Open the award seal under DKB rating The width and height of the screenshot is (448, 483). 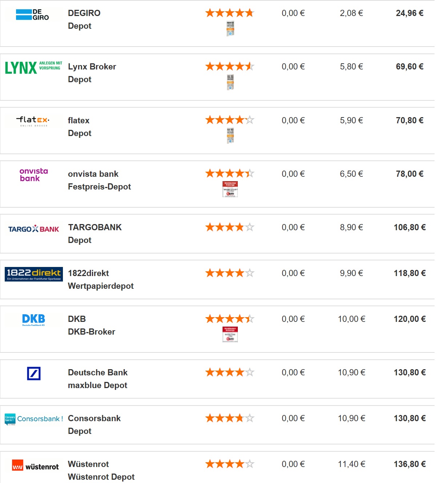pos(230,334)
